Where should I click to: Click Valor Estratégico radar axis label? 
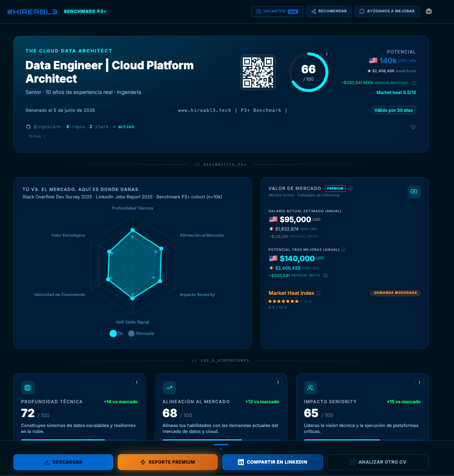click(68, 235)
